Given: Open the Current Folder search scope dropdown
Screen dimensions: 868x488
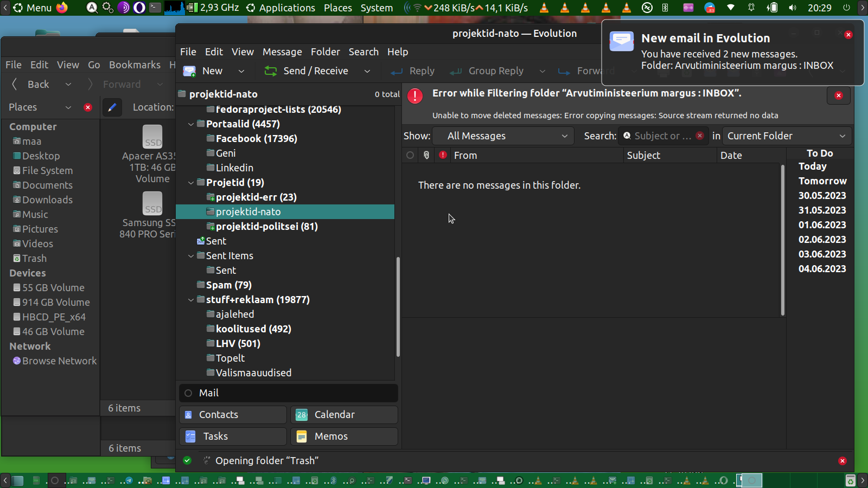Looking at the screenshot, I should 786,136.
